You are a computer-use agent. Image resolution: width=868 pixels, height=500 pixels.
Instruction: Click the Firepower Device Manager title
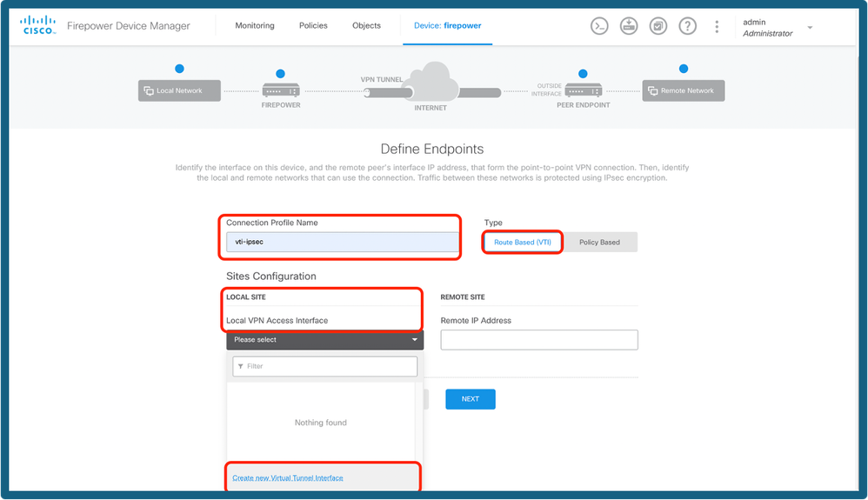(129, 26)
